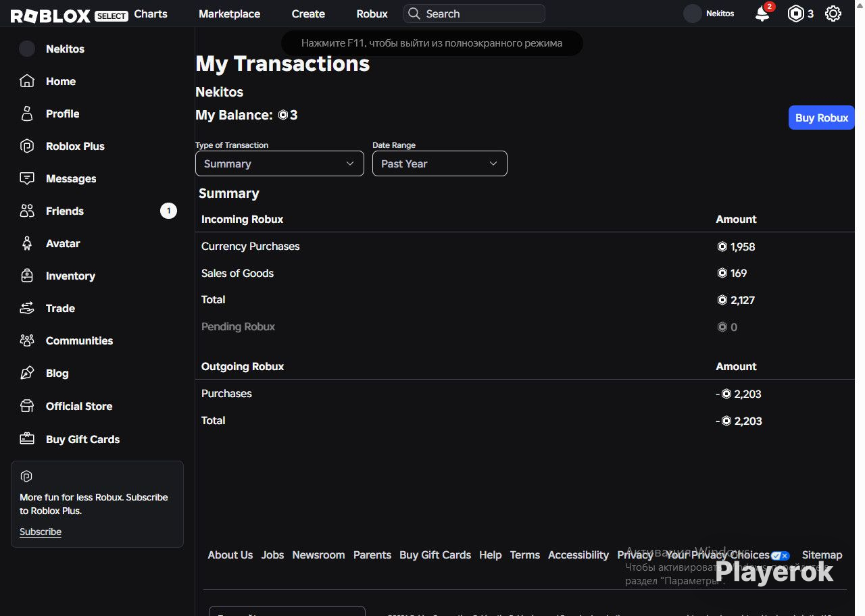865x616 pixels.
Task: Focus the Search input field
Action: click(x=474, y=14)
